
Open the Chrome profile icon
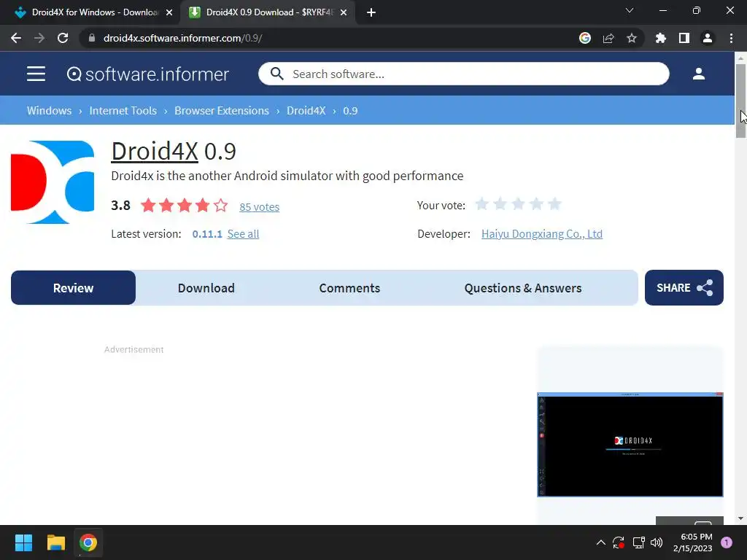[708, 38]
